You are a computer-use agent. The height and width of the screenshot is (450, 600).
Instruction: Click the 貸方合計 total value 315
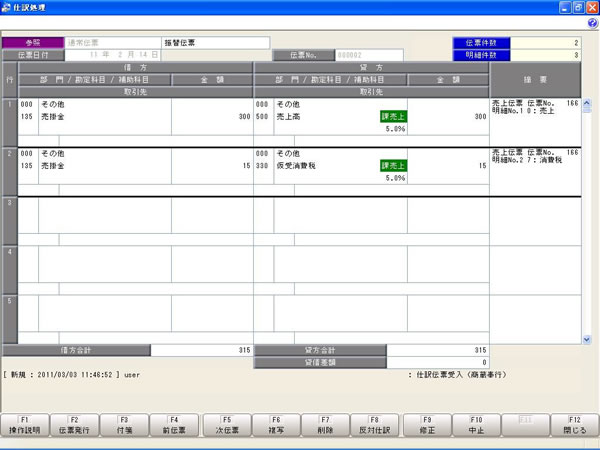pyautogui.click(x=438, y=350)
